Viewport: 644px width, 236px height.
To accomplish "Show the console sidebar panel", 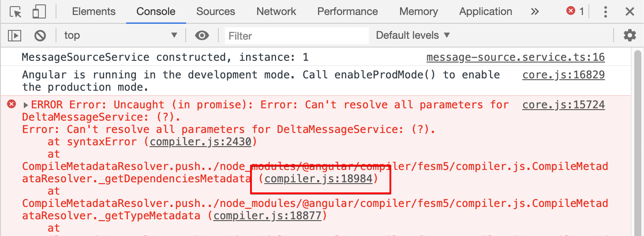I will pyautogui.click(x=15, y=35).
